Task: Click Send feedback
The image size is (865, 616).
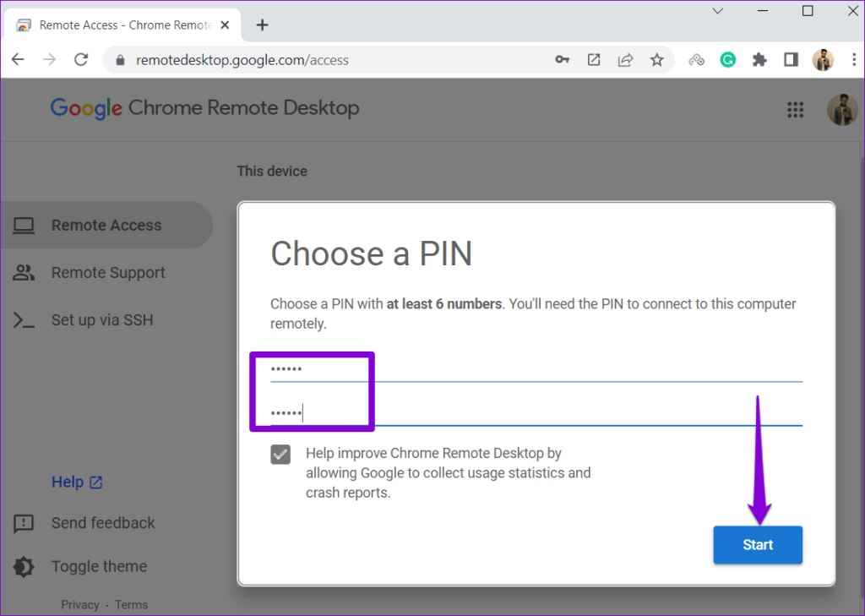Action: tap(103, 523)
